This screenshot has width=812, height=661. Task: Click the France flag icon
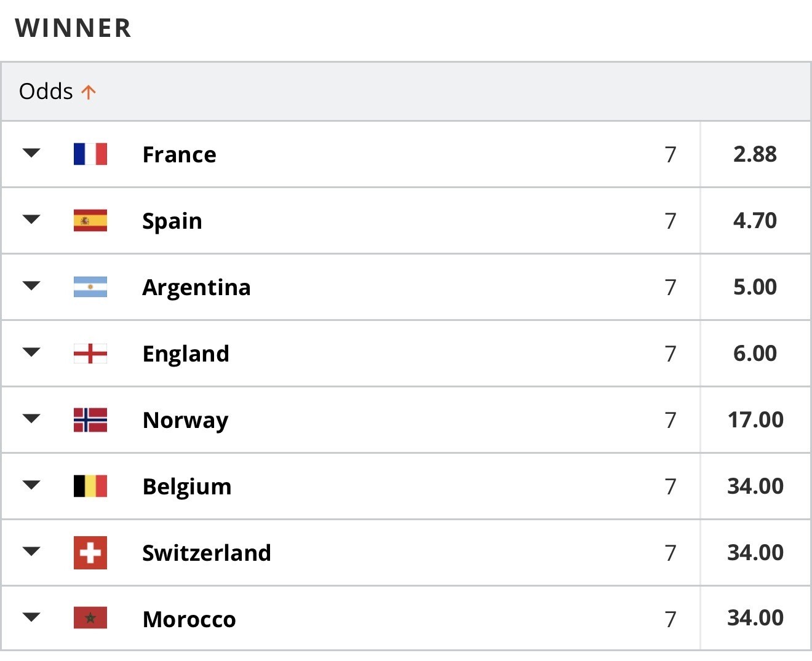coord(90,154)
